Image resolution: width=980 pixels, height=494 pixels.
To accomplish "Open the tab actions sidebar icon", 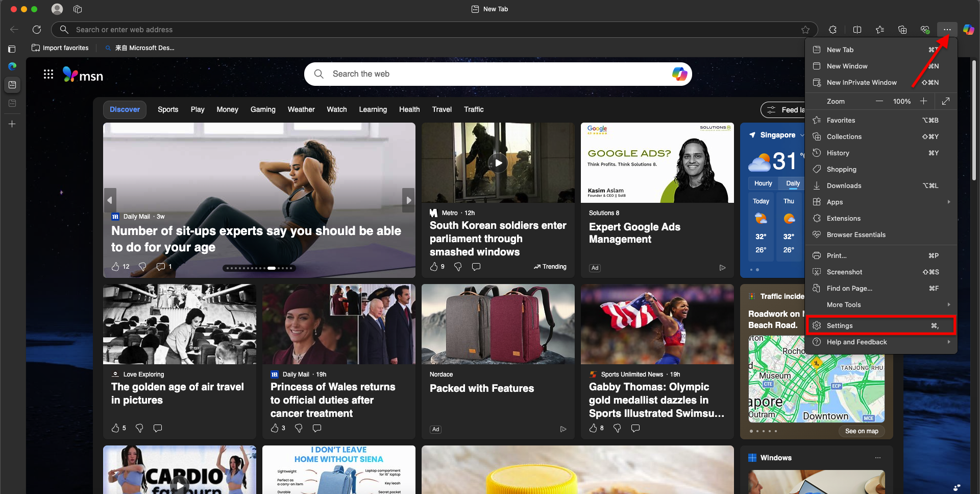I will click(12, 49).
